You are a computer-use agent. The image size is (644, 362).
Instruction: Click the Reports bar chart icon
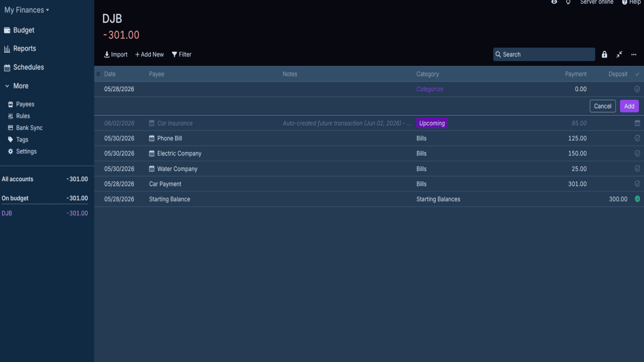point(7,49)
